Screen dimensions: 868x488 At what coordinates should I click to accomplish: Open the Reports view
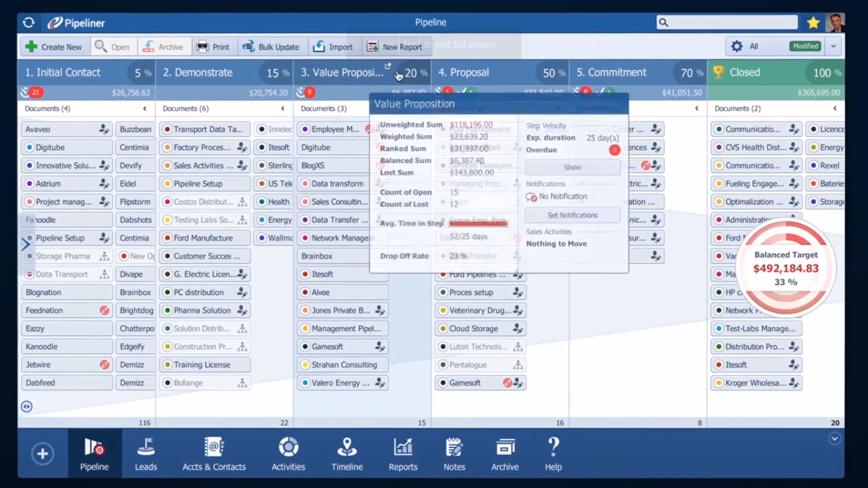coord(403,454)
